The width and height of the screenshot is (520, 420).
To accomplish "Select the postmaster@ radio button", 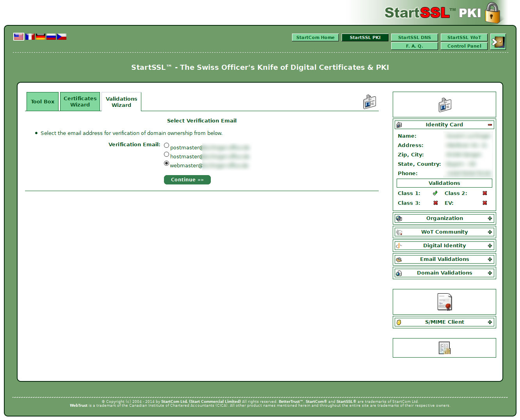I will 167,145.
